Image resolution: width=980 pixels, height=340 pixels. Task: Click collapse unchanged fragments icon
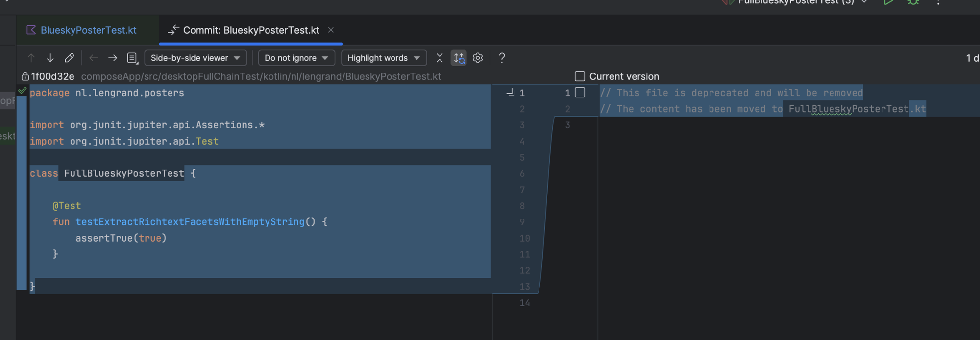click(440, 58)
